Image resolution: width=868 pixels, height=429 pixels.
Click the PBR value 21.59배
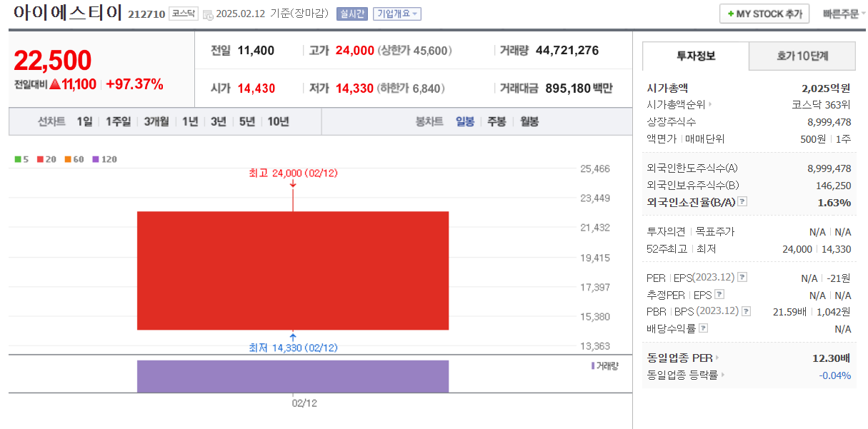click(x=789, y=311)
